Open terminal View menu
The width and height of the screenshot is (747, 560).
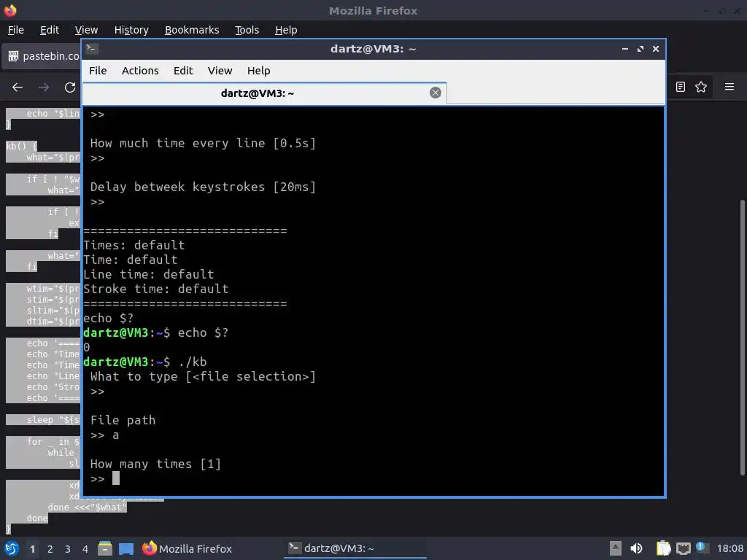tap(220, 71)
